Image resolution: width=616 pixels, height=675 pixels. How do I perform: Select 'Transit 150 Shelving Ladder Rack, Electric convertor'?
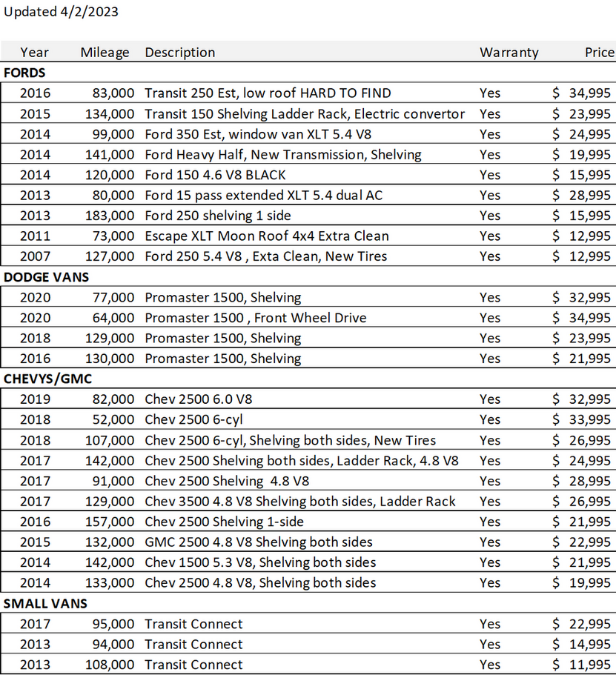[305, 113]
